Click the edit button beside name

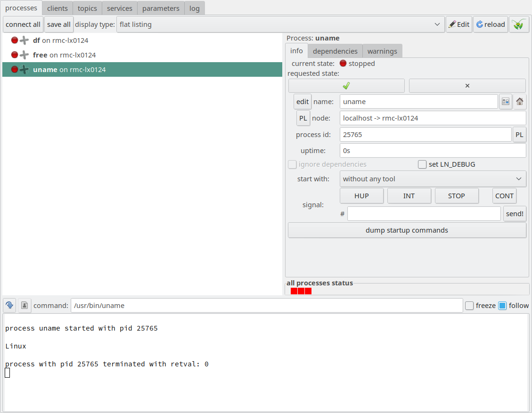303,101
